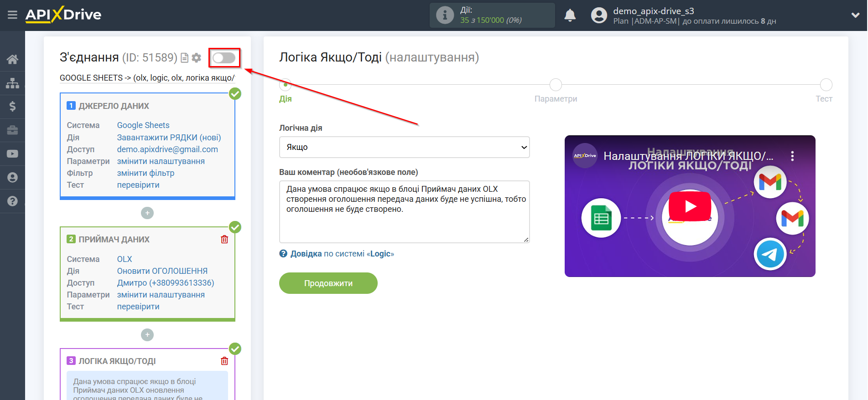The height and width of the screenshot is (400, 868).
Task: Open Довідка по системі Logic help link
Action: click(337, 254)
